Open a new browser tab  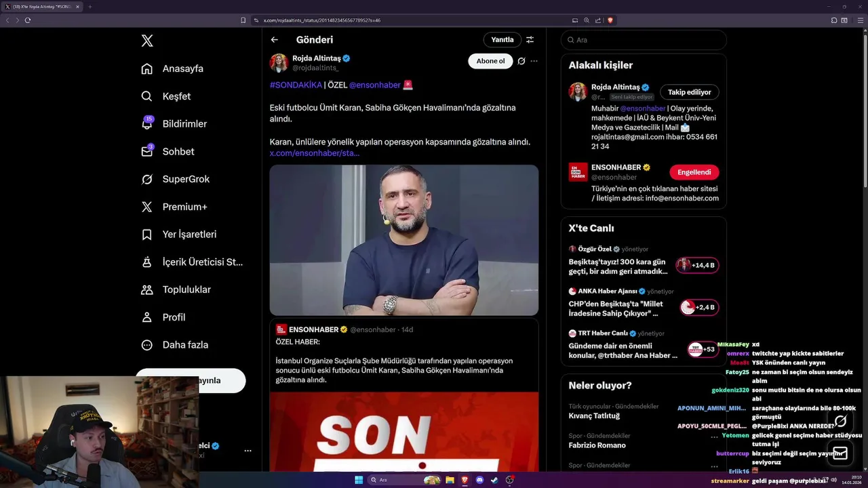click(x=90, y=7)
